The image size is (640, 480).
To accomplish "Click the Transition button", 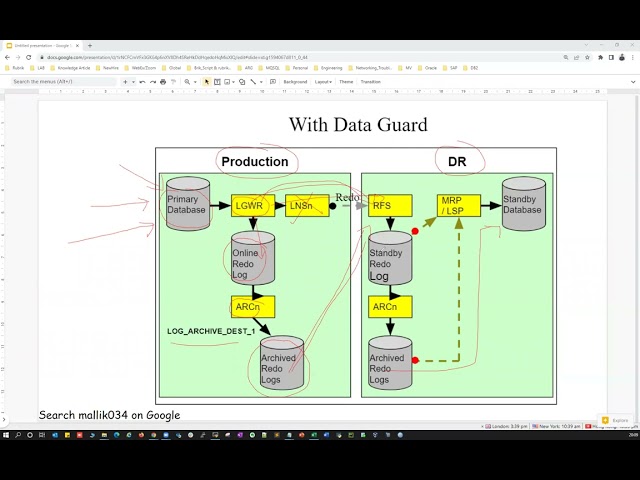I will [x=371, y=82].
